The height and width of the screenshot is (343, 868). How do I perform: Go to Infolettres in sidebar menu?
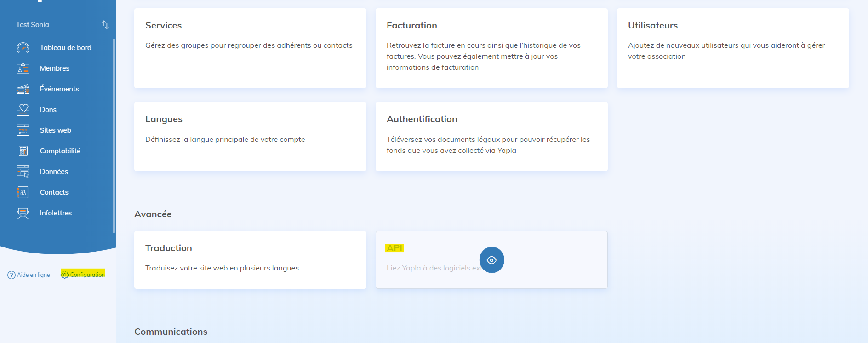pyautogui.click(x=56, y=213)
